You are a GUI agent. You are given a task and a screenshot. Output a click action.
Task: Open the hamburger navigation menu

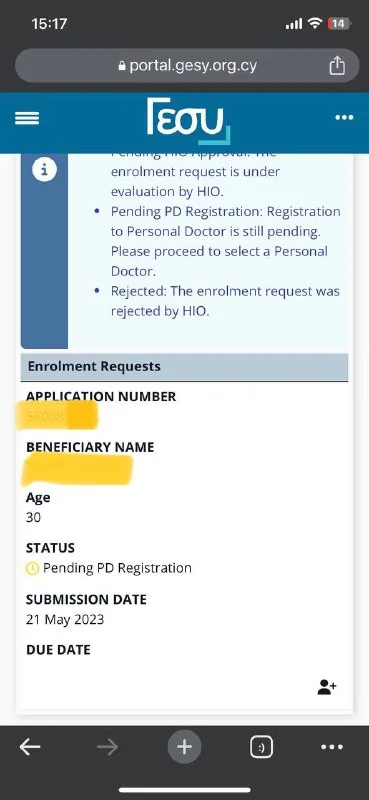coord(27,118)
